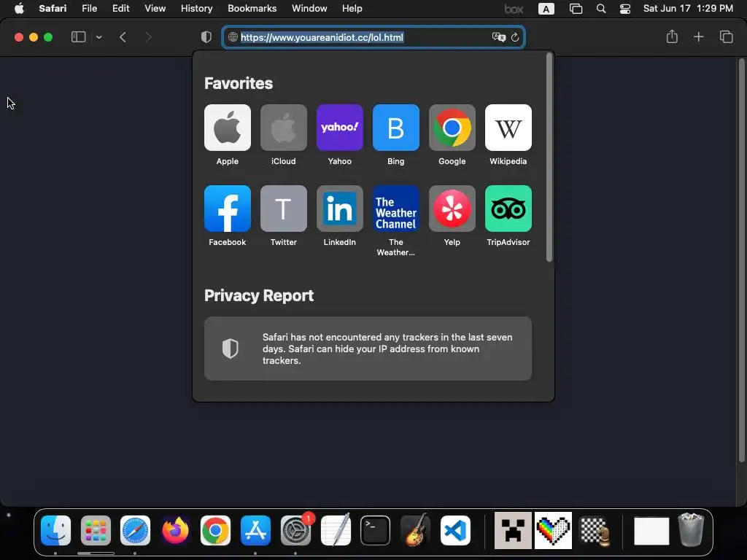Screen dimensions: 747x560
Task: Open the Privacy Report shield in toolbar
Action: pyautogui.click(x=206, y=37)
